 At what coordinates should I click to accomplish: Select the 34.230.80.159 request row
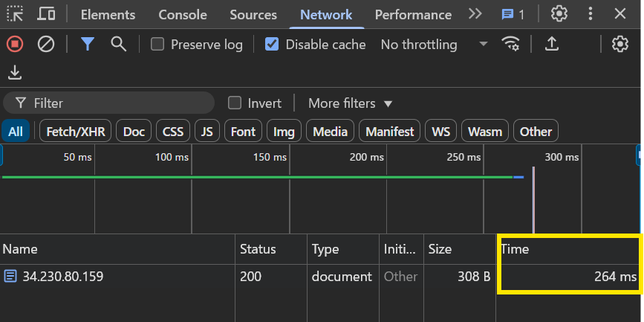pos(320,277)
